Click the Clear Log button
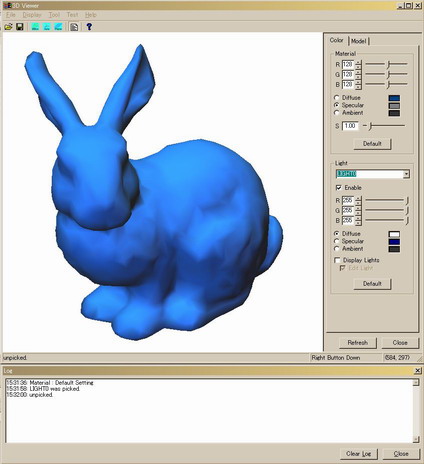This screenshot has width=424, height=464. click(x=359, y=454)
